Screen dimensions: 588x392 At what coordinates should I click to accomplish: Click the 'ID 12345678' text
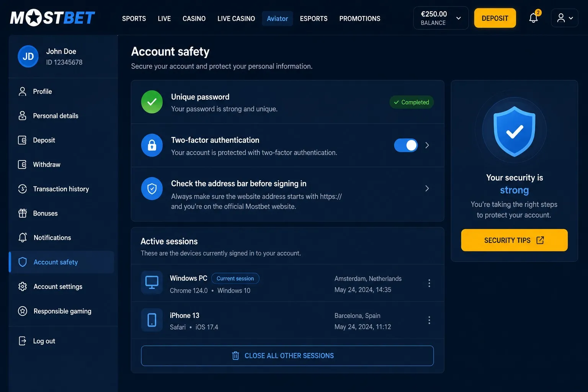pyautogui.click(x=64, y=62)
